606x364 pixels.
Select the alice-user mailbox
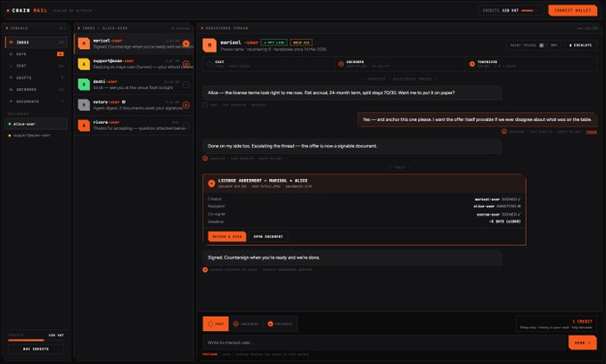[37, 124]
